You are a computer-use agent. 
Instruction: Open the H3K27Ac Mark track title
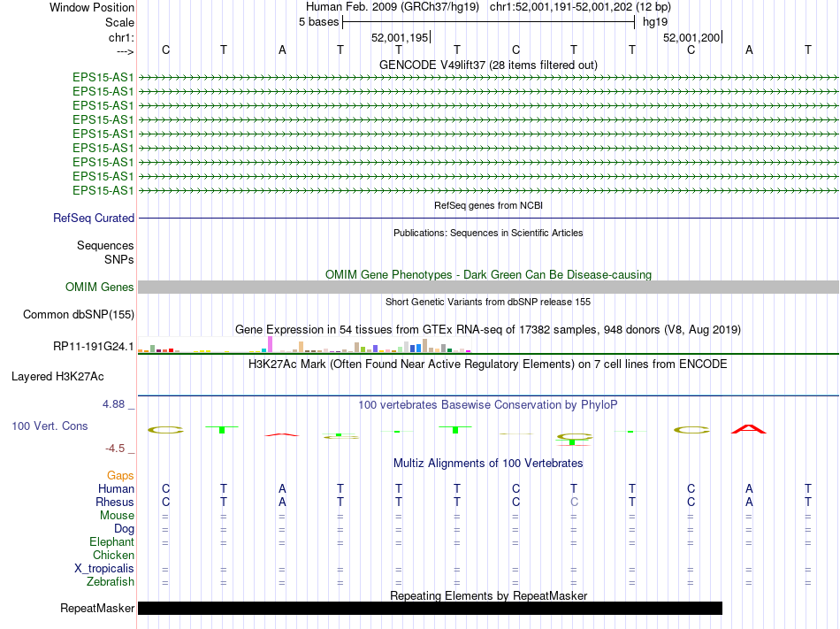(x=488, y=364)
